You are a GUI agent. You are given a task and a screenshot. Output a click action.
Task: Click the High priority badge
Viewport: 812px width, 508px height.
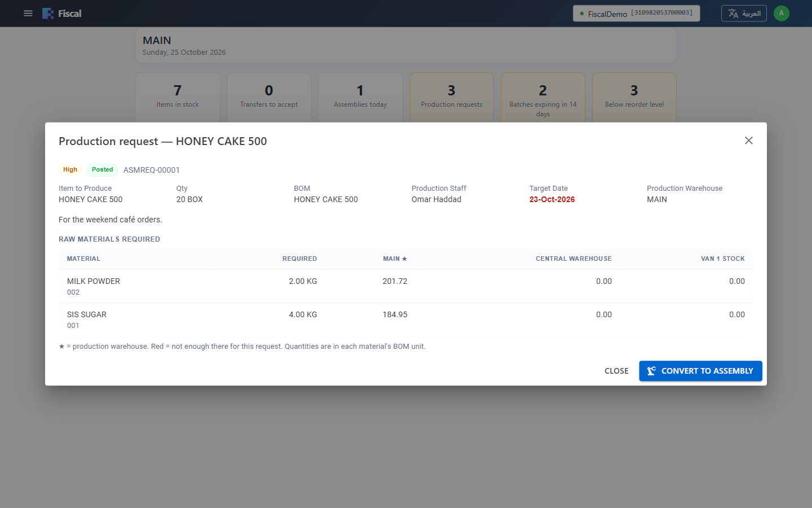[70, 170]
